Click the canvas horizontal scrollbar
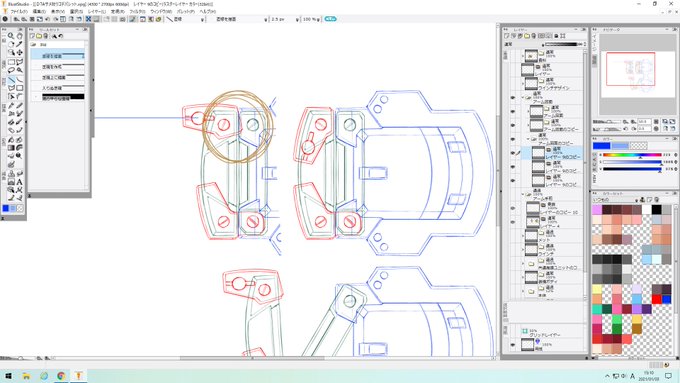This screenshot has width=680, height=383. (x=252, y=358)
